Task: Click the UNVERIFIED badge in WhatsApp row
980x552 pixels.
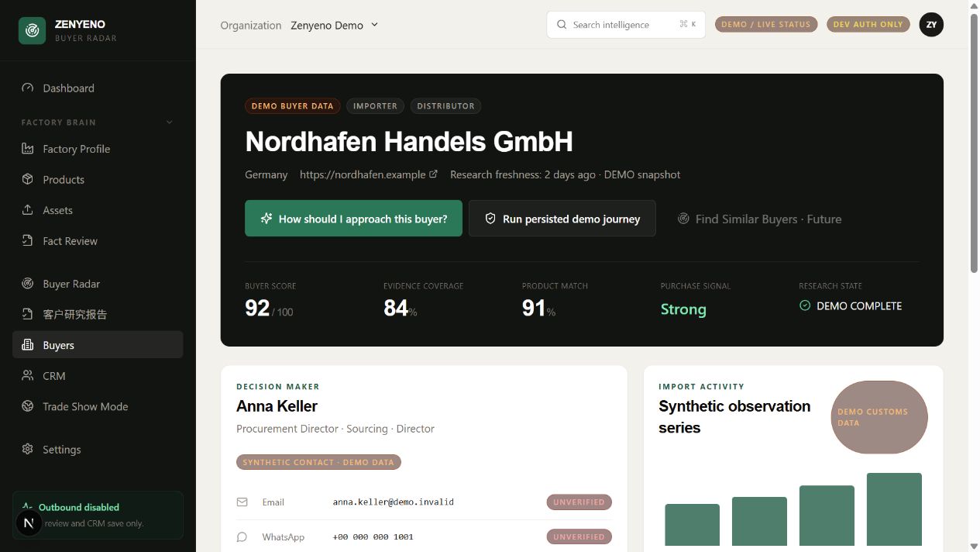Action: pyautogui.click(x=579, y=536)
